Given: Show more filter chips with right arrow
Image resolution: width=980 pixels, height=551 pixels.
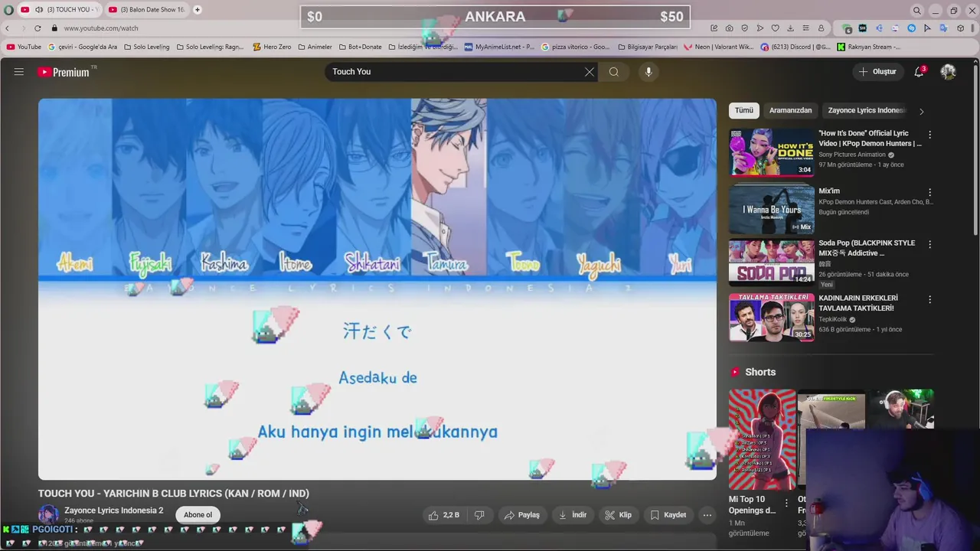Looking at the screenshot, I should (x=921, y=111).
